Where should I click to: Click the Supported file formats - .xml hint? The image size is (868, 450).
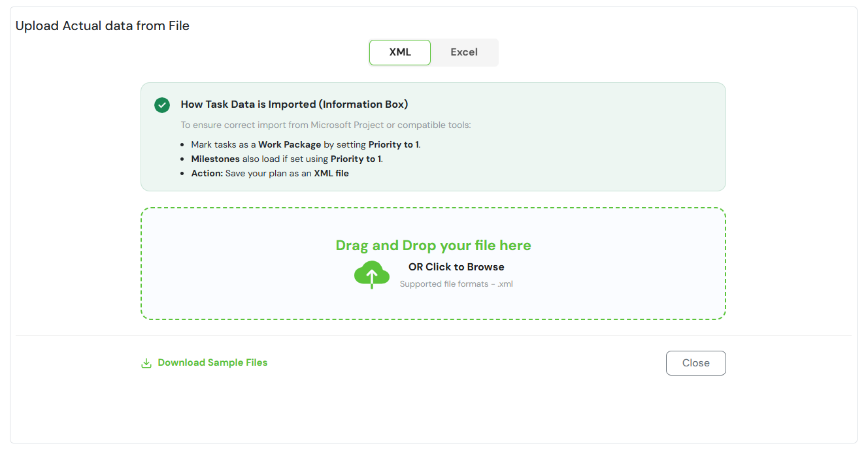pos(456,284)
